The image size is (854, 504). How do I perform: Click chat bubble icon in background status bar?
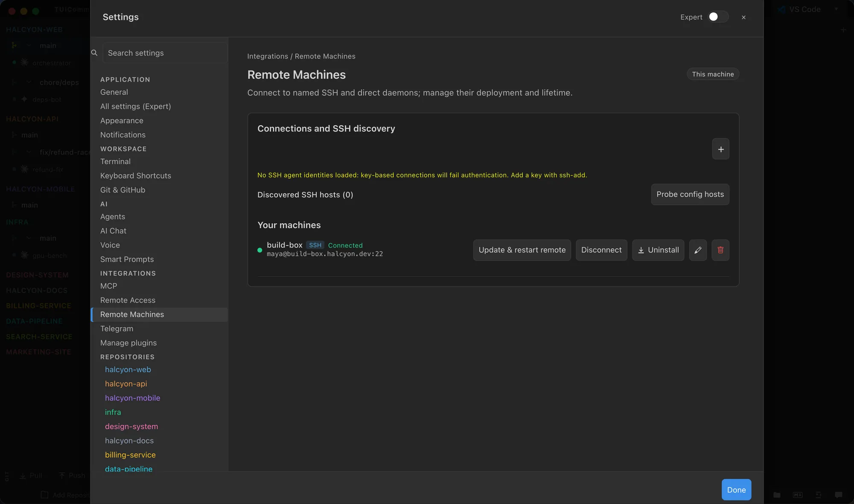tap(838, 495)
